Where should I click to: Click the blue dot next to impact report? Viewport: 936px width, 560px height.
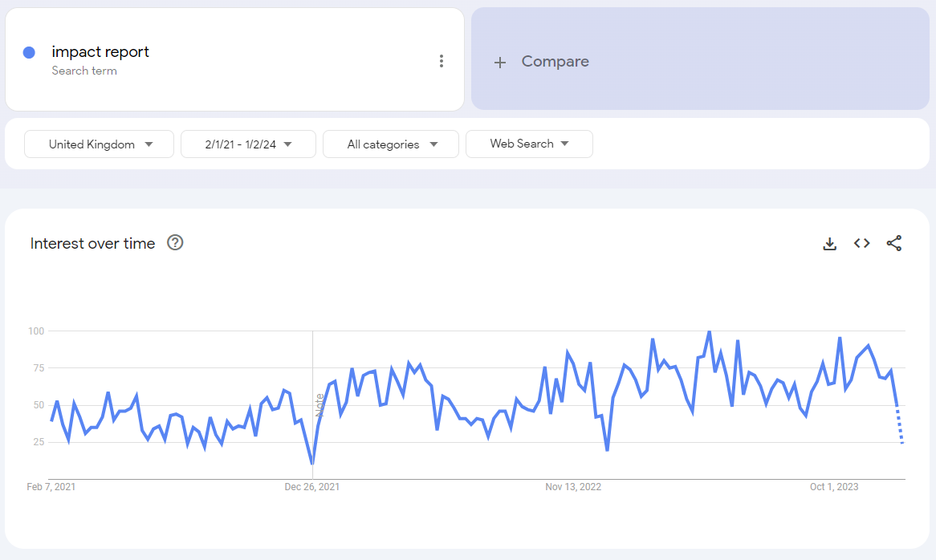pos(29,52)
